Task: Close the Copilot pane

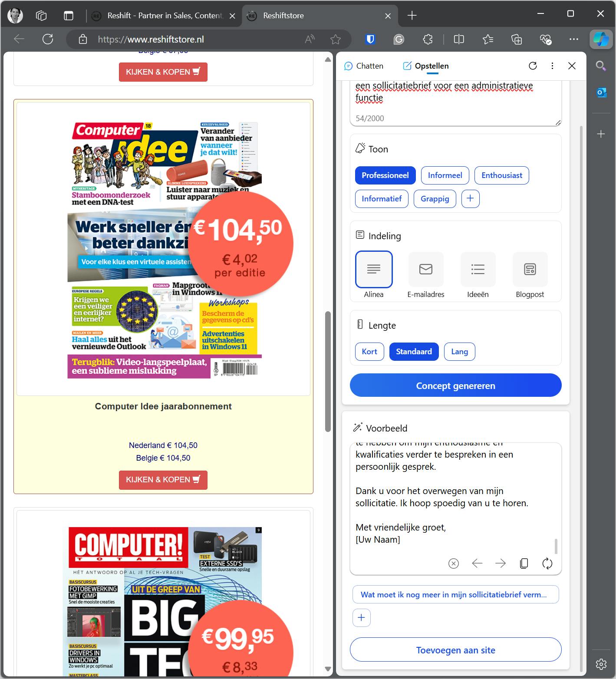Action: (x=572, y=66)
